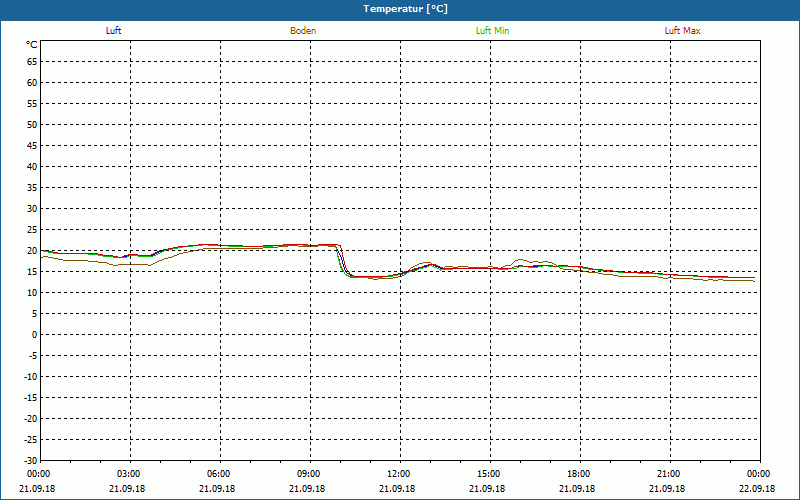Click the 0 y-axis label

click(x=34, y=335)
